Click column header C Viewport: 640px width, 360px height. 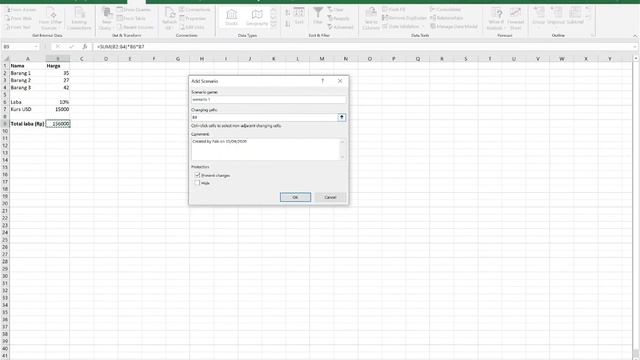(x=82, y=59)
